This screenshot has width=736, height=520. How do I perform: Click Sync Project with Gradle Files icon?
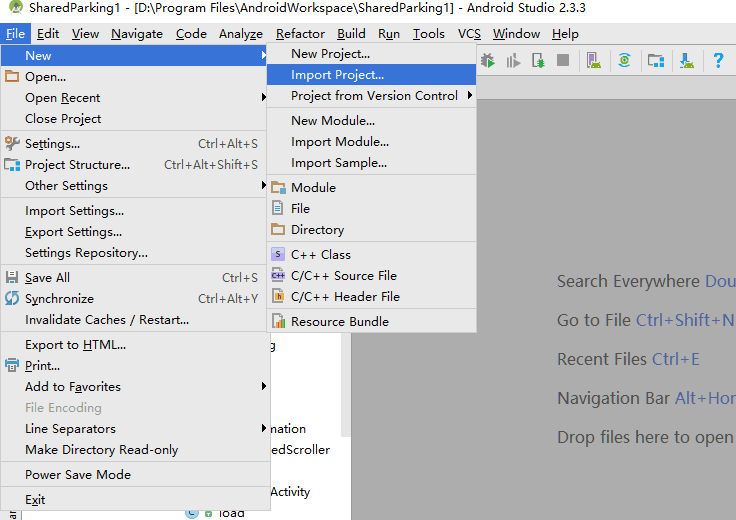[x=624, y=60]
